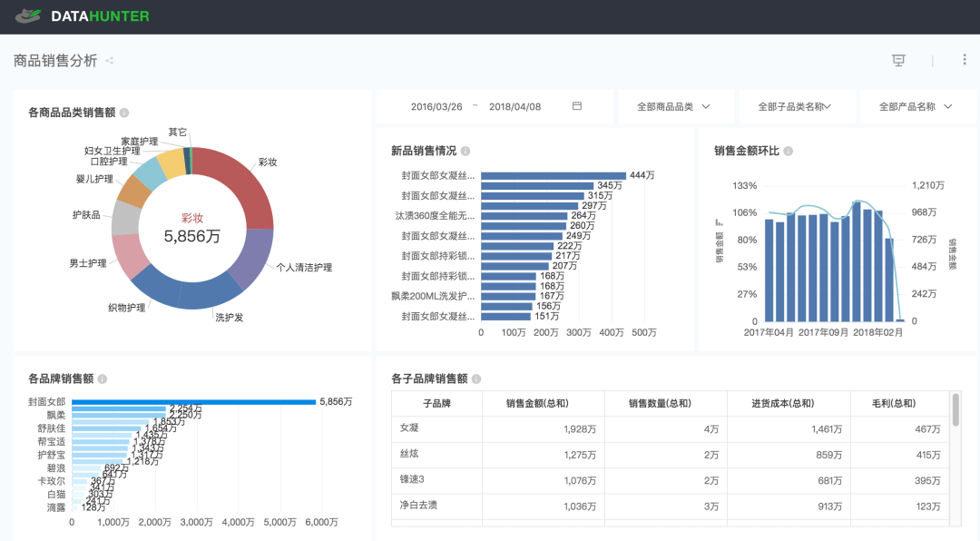This screenshot has width=980, height=541.
Task: Click info icon next to 各商品品类销售额
Action: click(x=124, y=113)
